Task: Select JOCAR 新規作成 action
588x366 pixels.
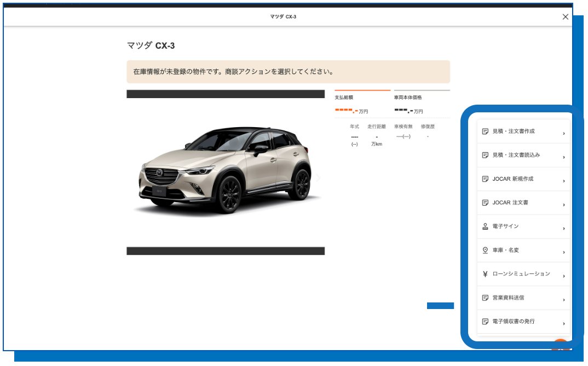Action: pyautogui.click(x=523, y=179)
